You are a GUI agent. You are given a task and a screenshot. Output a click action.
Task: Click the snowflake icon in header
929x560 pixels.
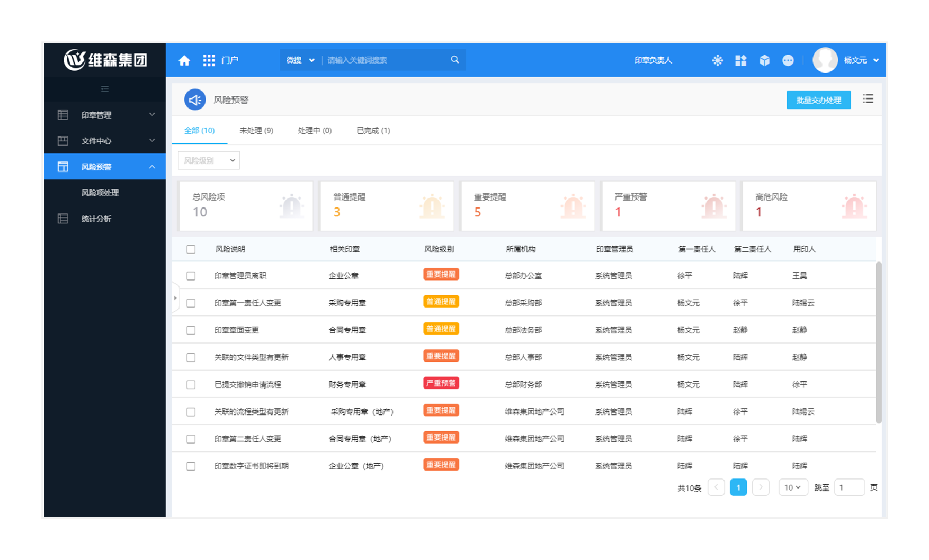717,60
